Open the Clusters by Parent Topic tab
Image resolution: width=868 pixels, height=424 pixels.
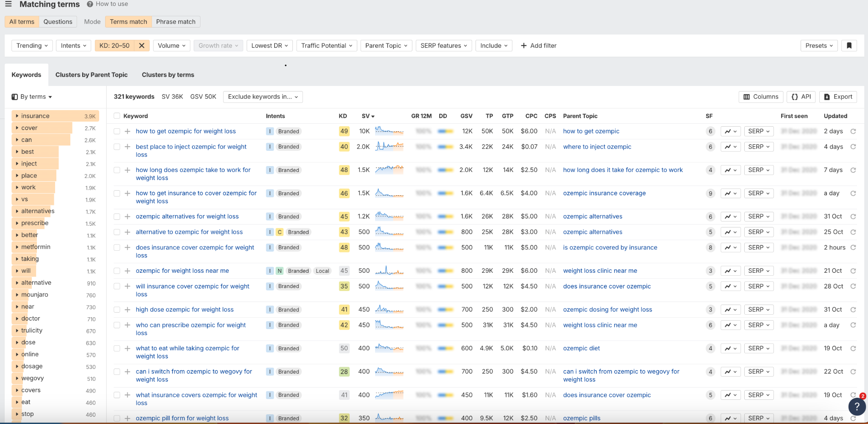[92, 75]
